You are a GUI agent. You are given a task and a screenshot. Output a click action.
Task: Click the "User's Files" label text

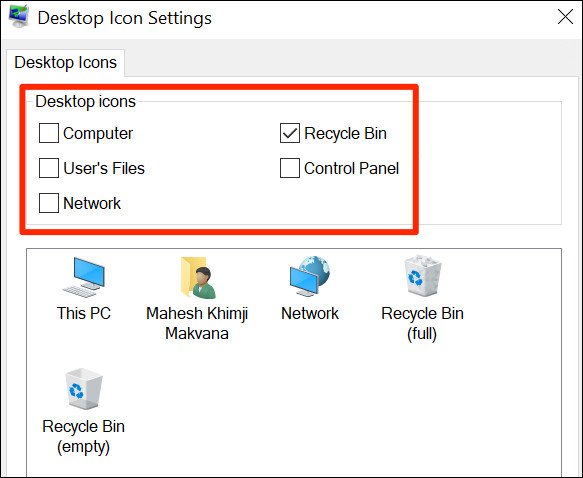click(x=104, y=168)
